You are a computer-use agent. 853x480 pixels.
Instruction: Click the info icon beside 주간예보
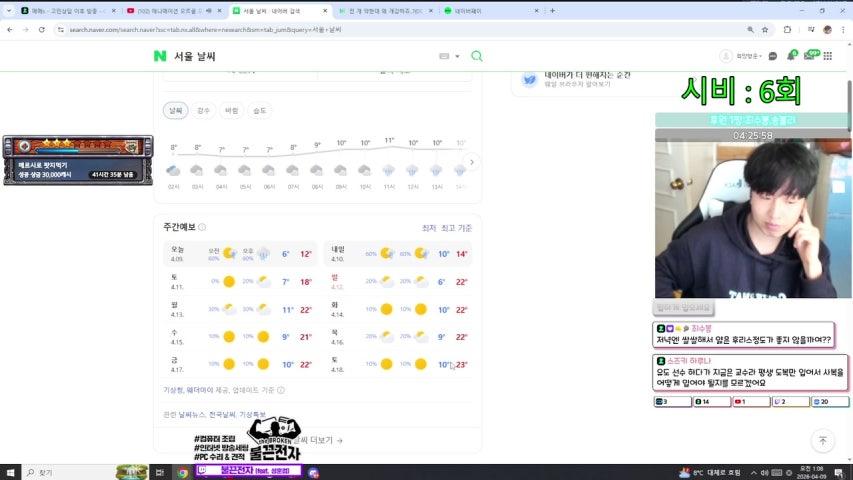coord(202,227)
